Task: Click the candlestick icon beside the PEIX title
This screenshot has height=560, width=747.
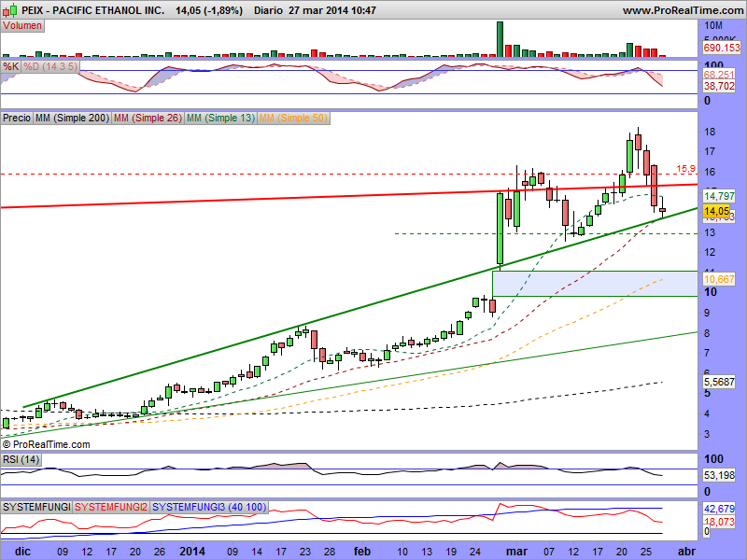Action: [x=10, y=9]
